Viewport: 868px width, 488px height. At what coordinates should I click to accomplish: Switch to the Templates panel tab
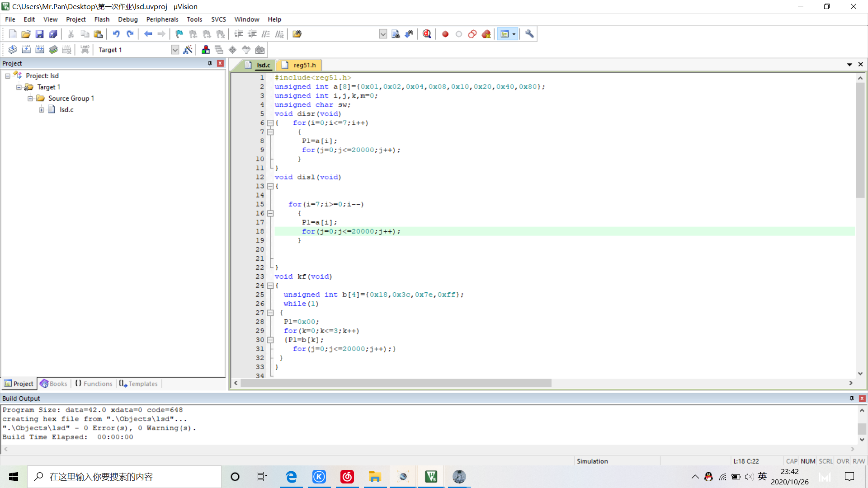pyautogui.click(x=138, y=384)
